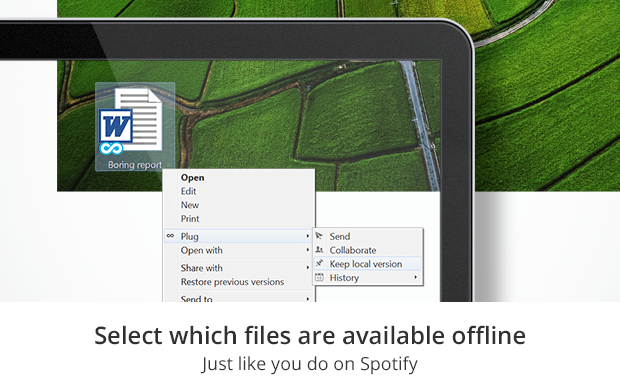
Task: Expand the Open with submenu arrow
Action: coord(307,250)
